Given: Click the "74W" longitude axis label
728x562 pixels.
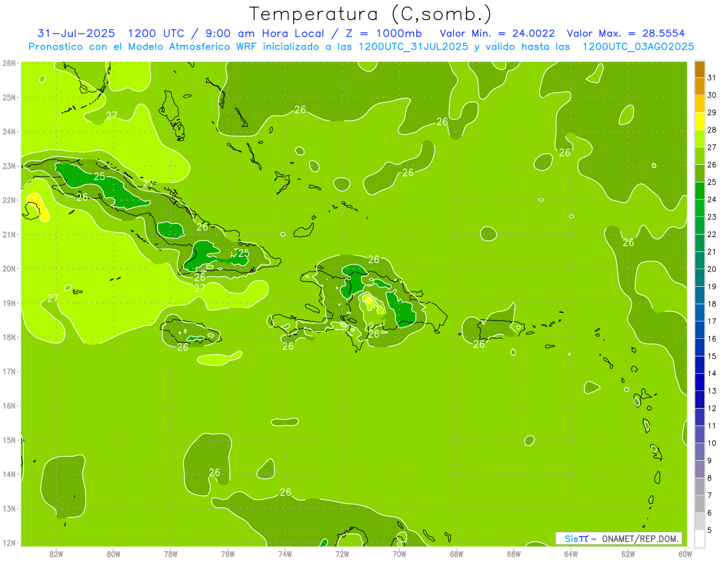Looking at the screenshot, I should click(x=285, y=554).
